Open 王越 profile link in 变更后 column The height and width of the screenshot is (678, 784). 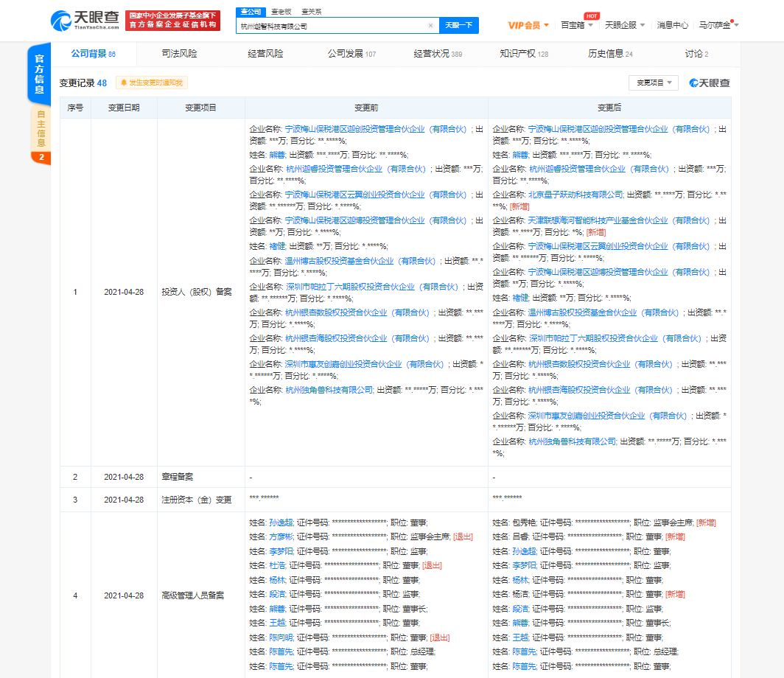520,637
